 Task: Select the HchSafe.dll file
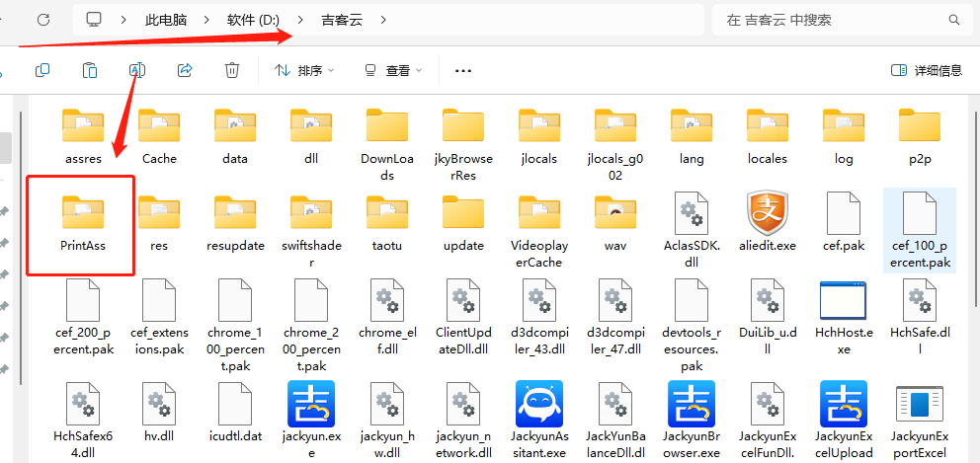pos(920,318)
